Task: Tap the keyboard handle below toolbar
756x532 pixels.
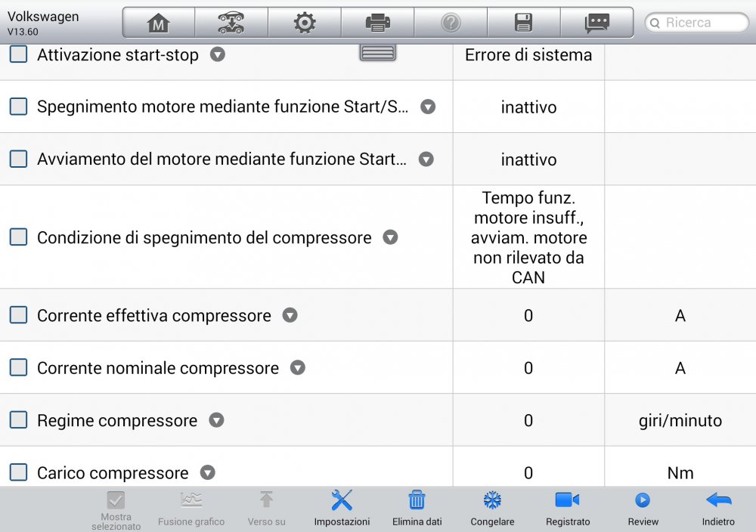Action: 377,52
